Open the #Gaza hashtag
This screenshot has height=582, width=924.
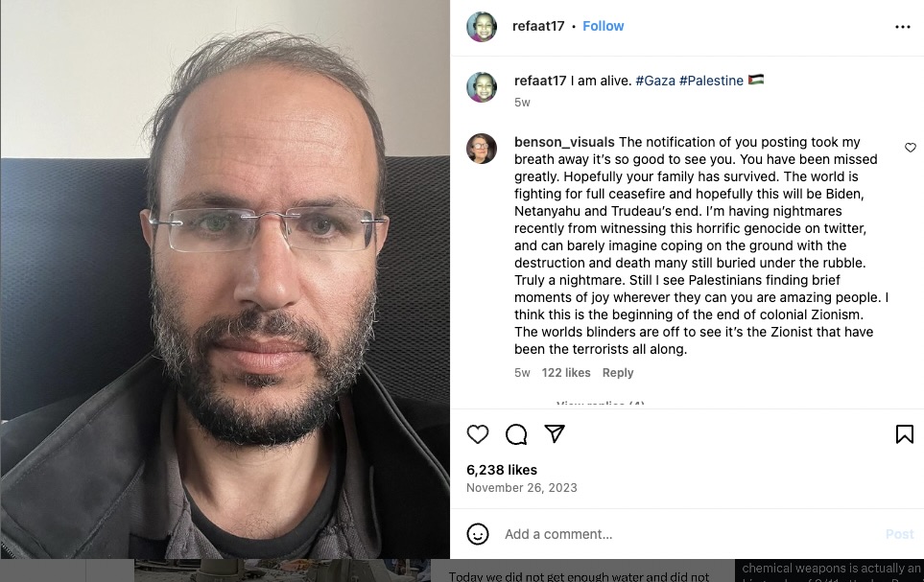[655, 81]
